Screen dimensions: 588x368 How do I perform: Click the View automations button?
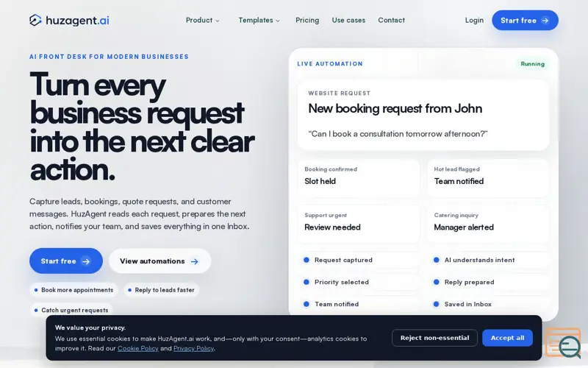point(159,261)
